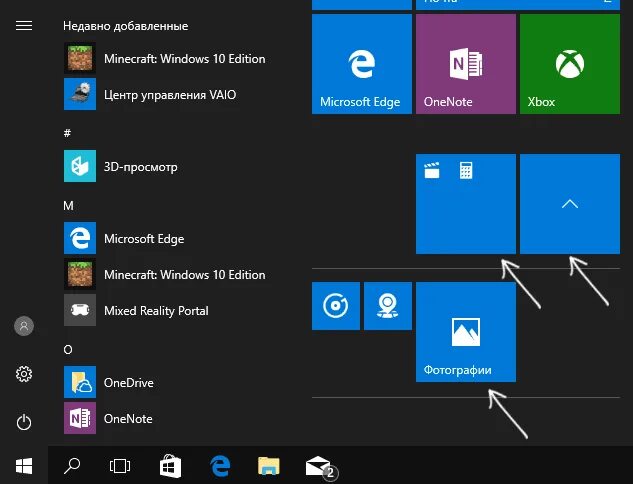The width and height of the screenshot is (633, 484).
Task: Open the Microsoft Edge tile
Action: click(362, 64)
